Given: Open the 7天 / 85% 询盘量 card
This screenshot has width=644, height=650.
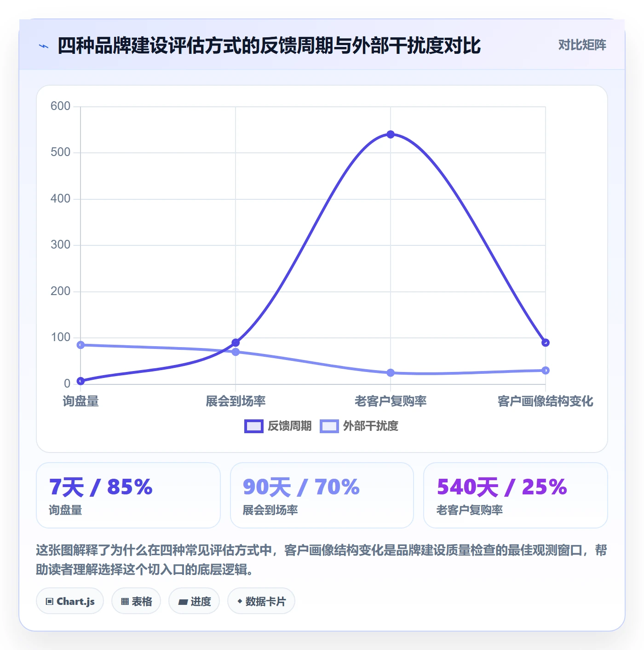Looking at the screenshot, I should (128, 495).
